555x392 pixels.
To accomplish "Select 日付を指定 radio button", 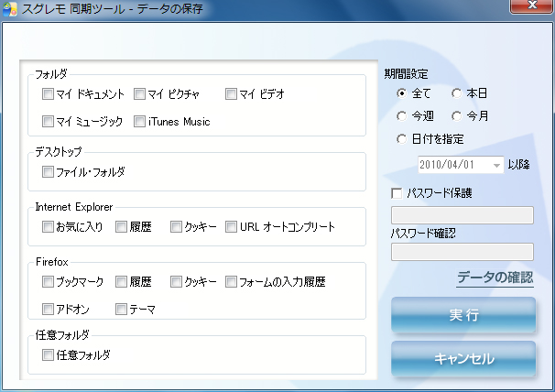I will (x=402, y=139).
